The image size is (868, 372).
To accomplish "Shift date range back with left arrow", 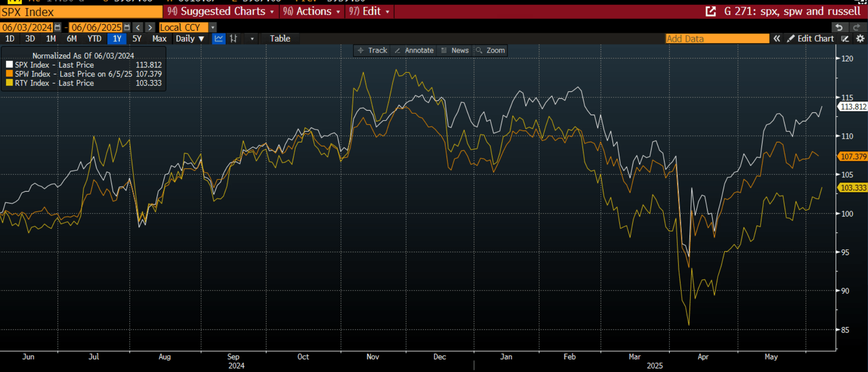I will click(x=138, y=27).
